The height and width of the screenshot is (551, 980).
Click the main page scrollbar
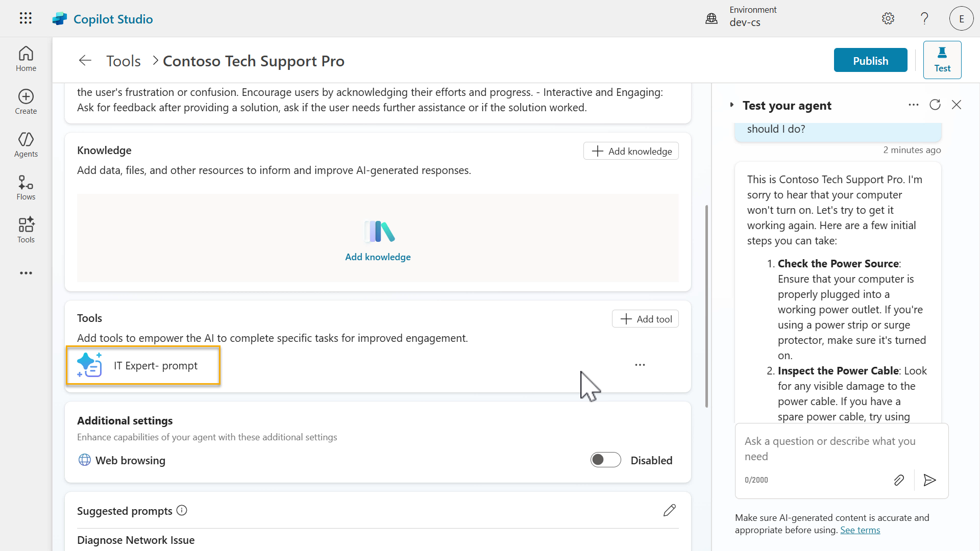tap(706, 306)
